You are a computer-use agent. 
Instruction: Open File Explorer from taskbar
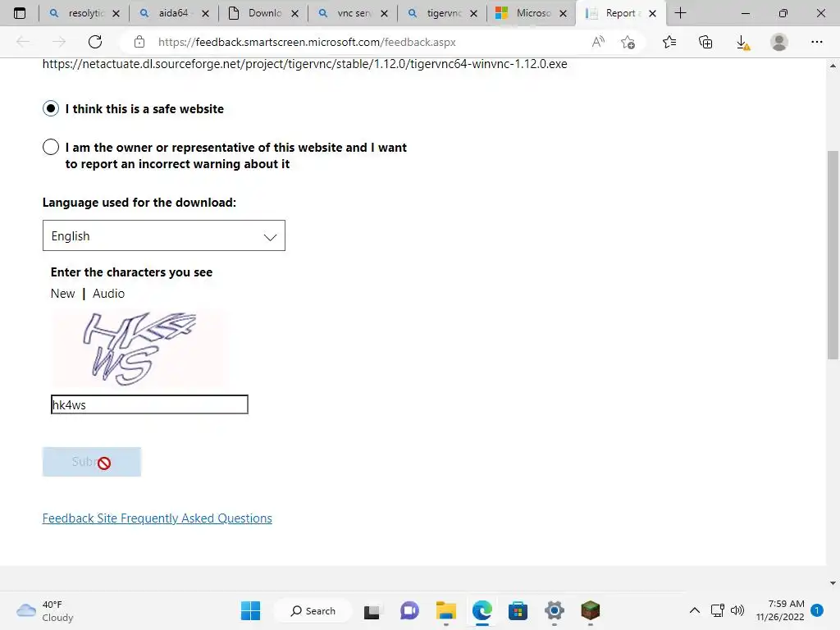coord(445,610)
